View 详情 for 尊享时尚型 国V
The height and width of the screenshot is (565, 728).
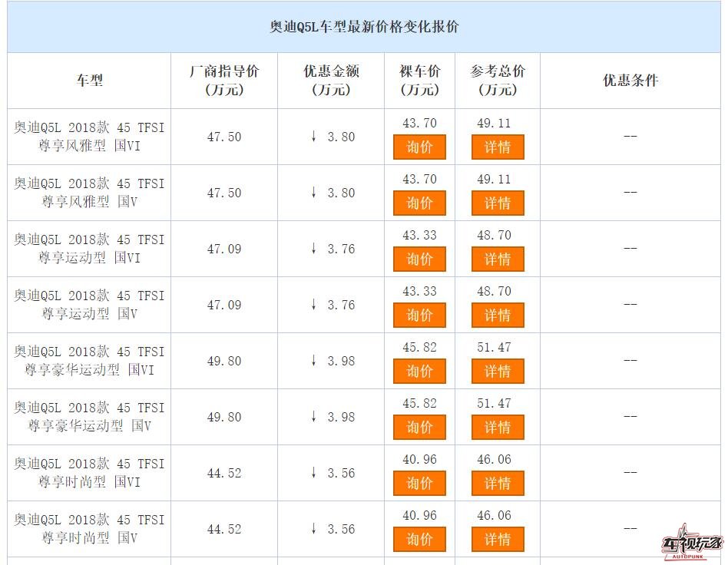coord(498,539)
